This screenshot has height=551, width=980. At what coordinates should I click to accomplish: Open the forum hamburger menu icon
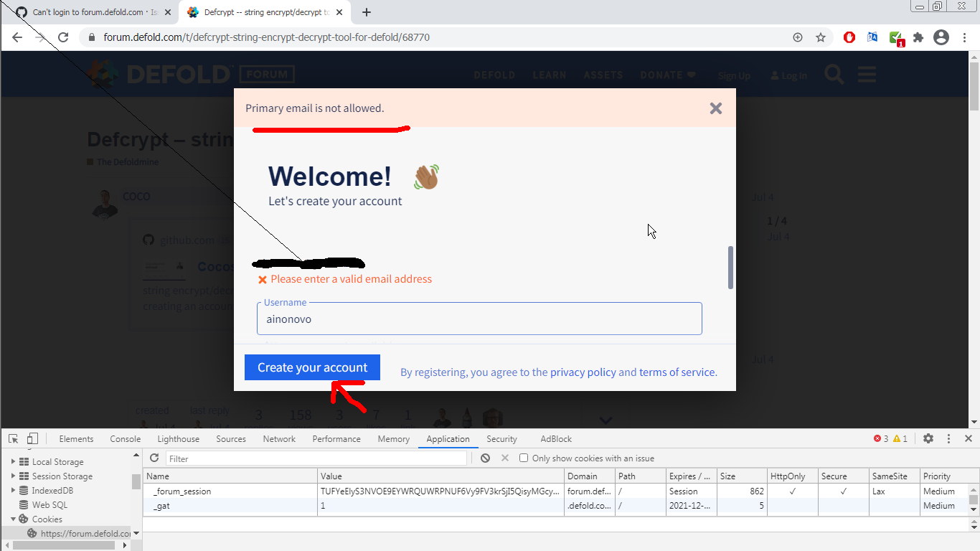tap(867, 74)
